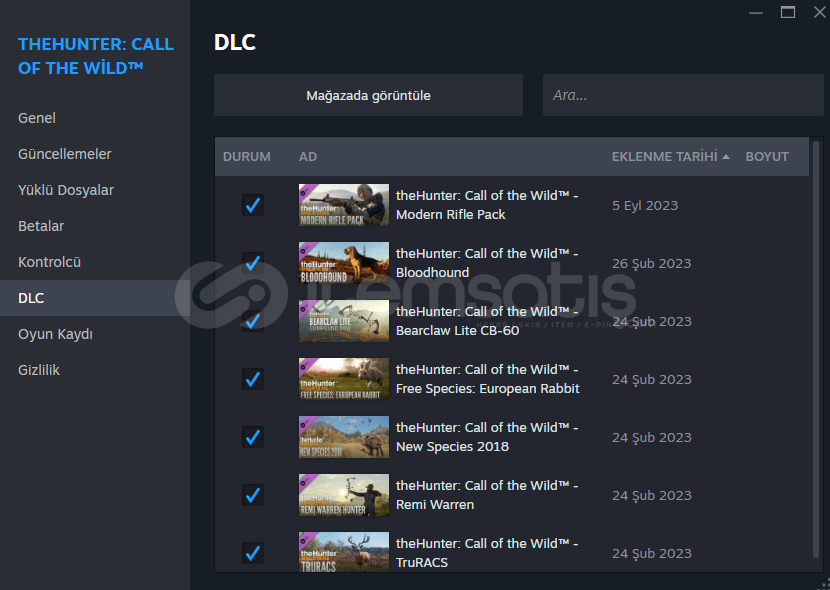
Task: Sort the list by BOYUT column
Action: [x=767, y=157]
